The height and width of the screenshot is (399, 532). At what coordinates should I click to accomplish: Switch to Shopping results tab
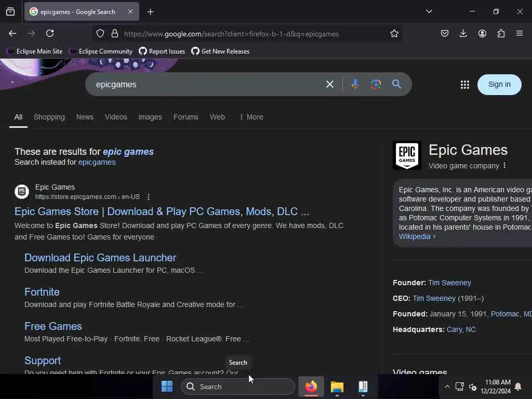pyautogui.click(x=49, y=117)
